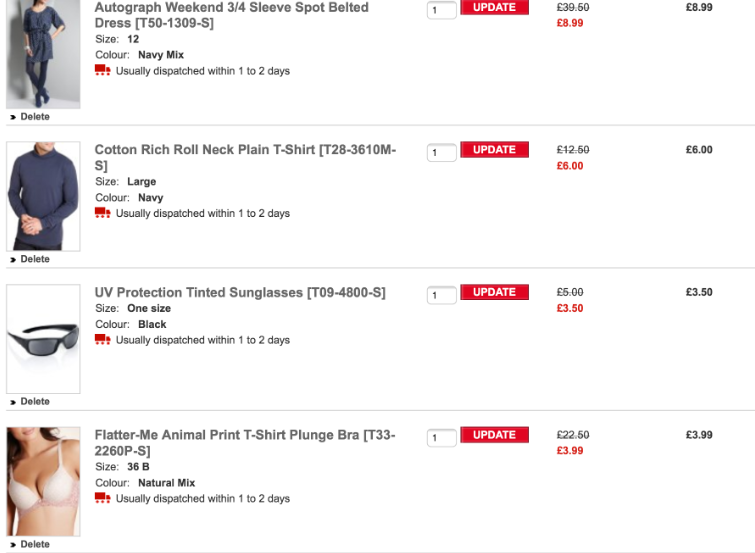Delete the UV Protection Tinted Sunglasses
Image resolution: width=755 pixels, height=553 pixels.
[34, 402]
